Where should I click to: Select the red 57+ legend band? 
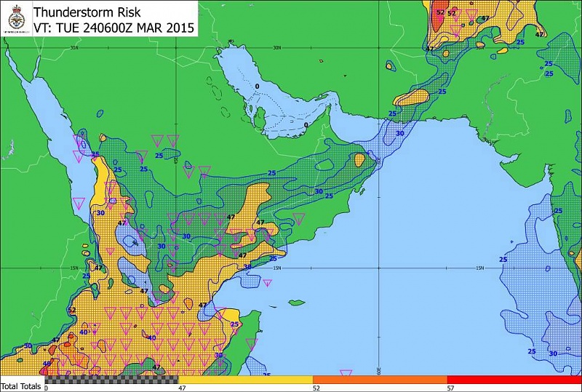pyautogui.click(x=514, y=380)
